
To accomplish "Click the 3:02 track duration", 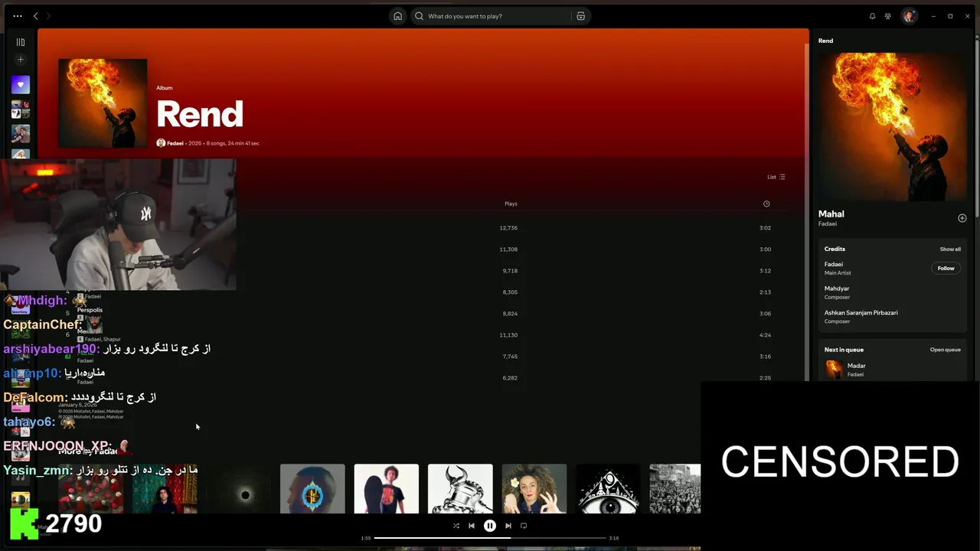I will [765, 228].
